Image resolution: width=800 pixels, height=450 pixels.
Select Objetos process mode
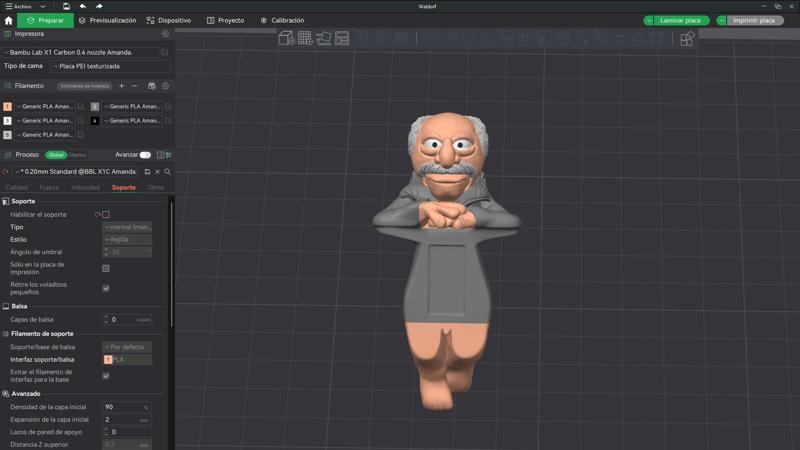coord(78,155)
